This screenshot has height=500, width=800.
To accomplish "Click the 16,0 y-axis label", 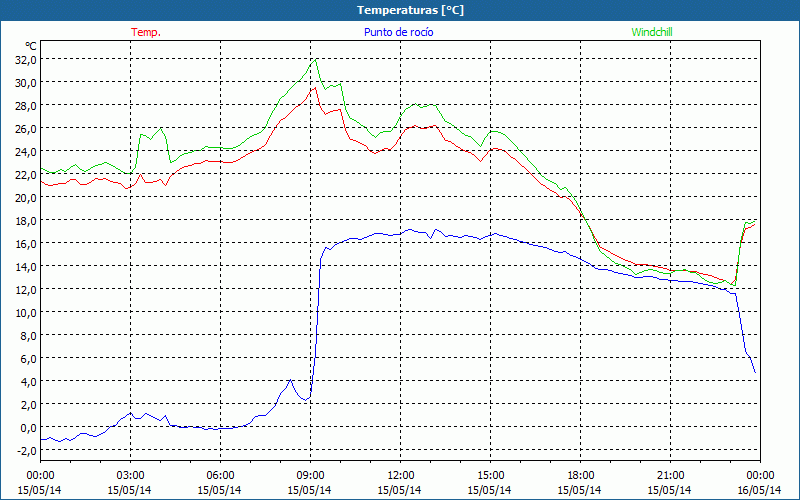I will pyautogui.click(x=27, y=244).
